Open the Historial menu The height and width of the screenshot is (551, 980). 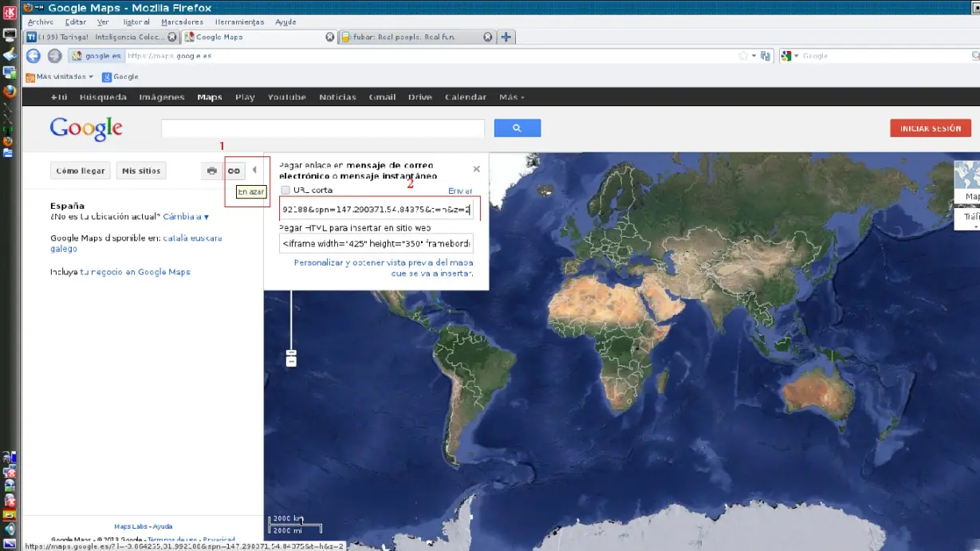[x=136, y=22]
